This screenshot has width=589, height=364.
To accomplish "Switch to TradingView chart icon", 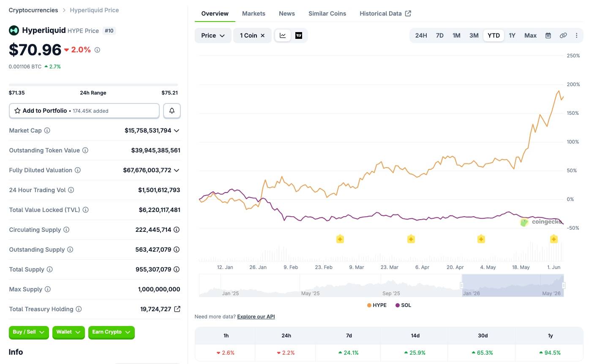I will click(x=299, y=35).
